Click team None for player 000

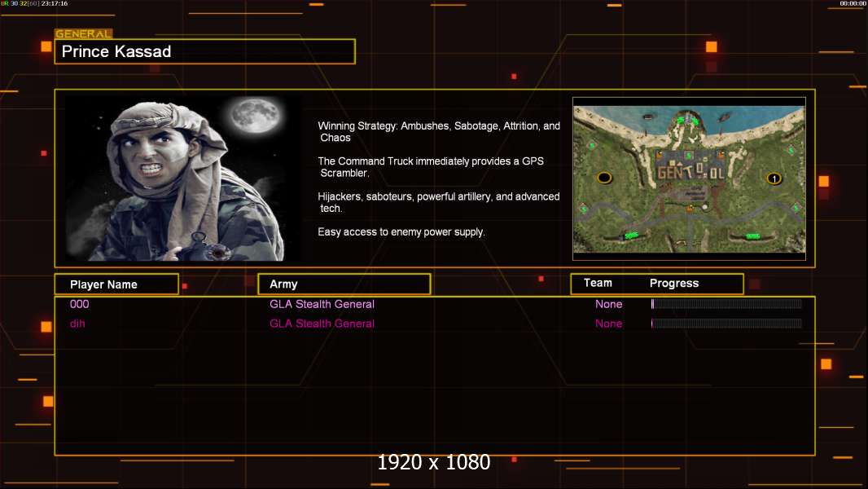(x=608, y=304)
